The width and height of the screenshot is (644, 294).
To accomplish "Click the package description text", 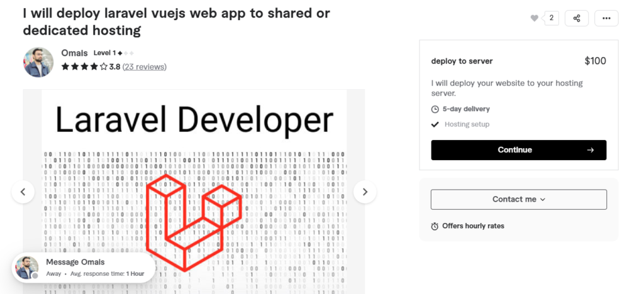I will pos(507,88).
